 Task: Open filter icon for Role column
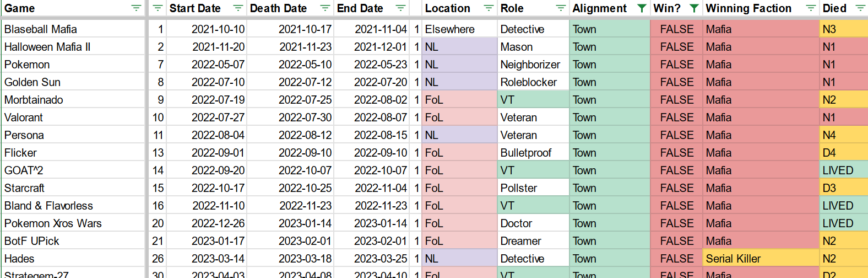[561, 8]
